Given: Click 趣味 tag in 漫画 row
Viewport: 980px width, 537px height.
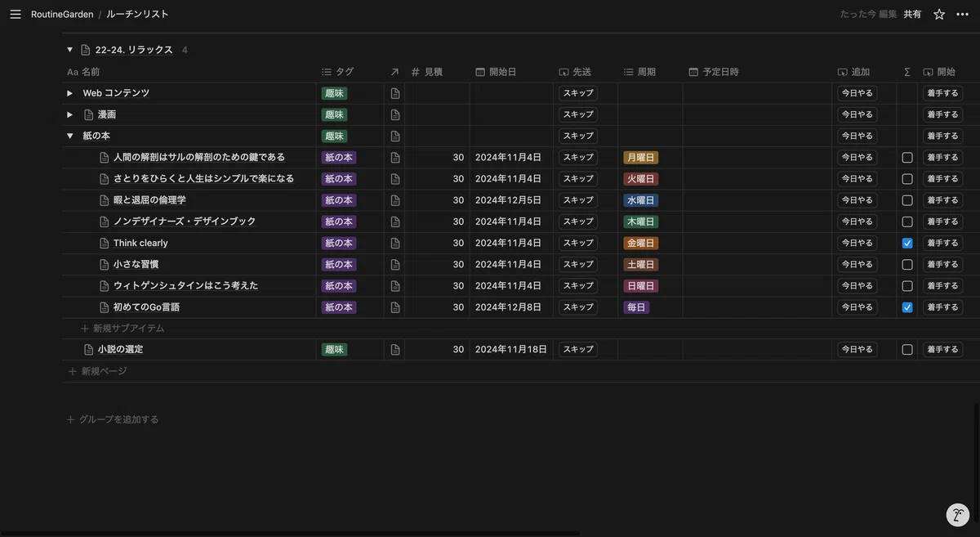Looking at the screenshot, I should 334,114.
